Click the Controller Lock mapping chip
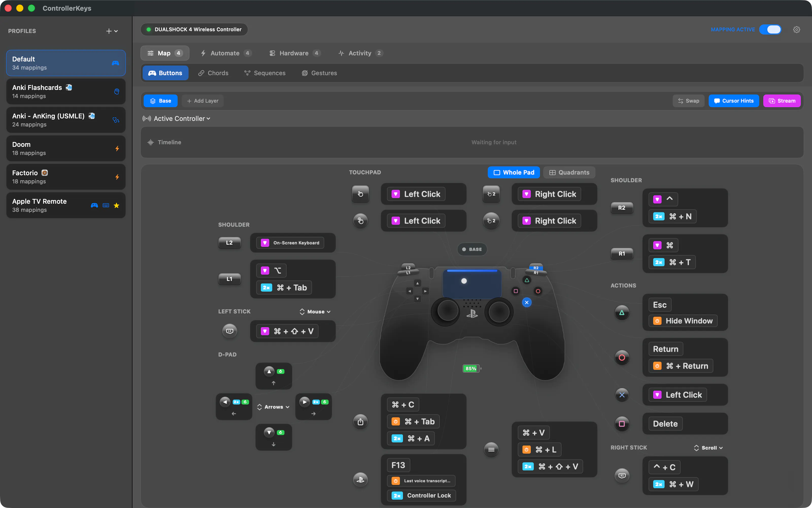 (x=421, y=496)
